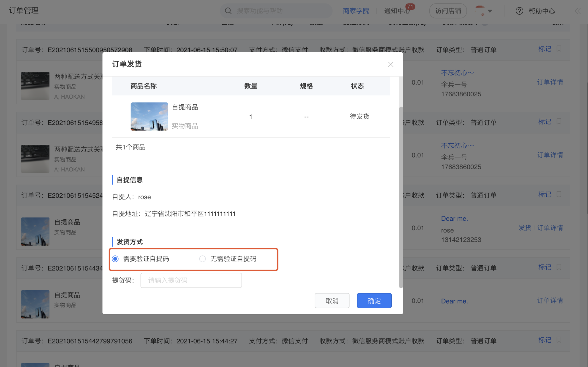The image size is (588, 367).
Task: Expand the user avatar dropdown arrow
Action: (490, 11)
